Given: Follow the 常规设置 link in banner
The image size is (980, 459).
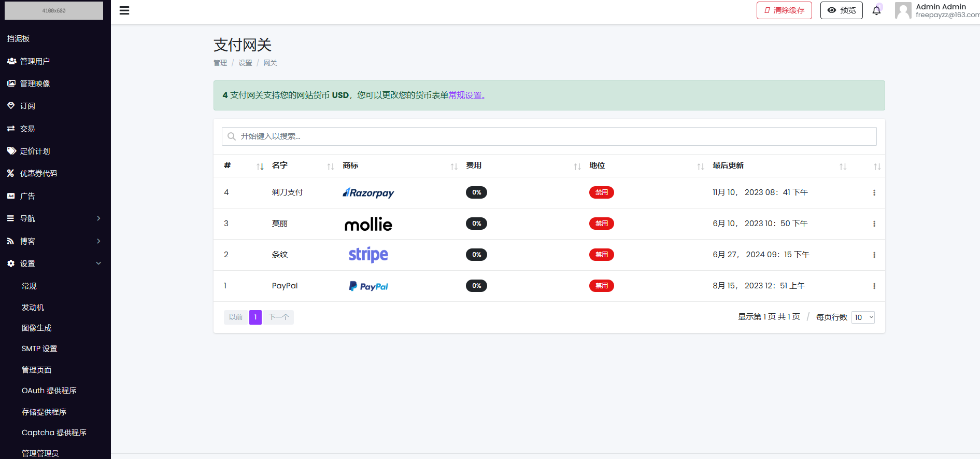Looking at the screenshot, I should [x=467, y=95].
